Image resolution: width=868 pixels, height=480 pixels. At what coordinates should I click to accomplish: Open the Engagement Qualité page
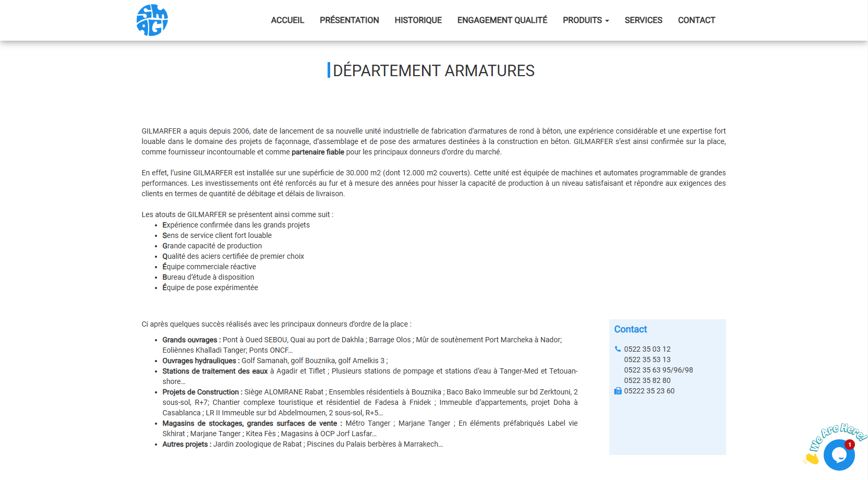[502, 20]
